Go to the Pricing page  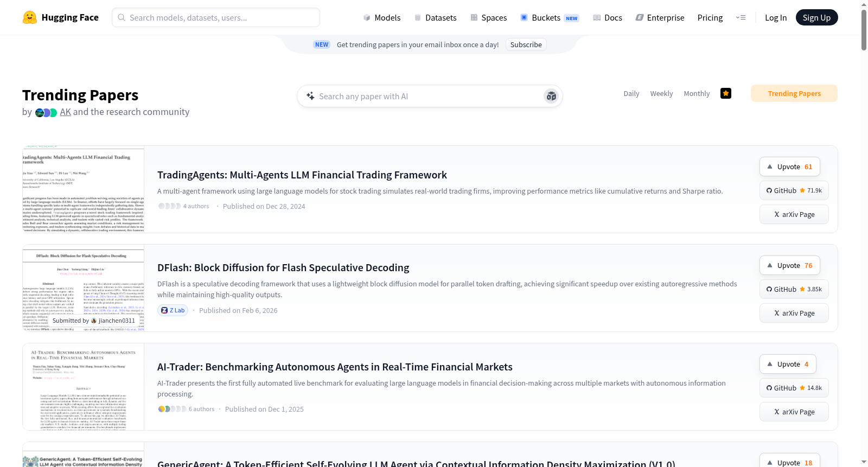710,17
